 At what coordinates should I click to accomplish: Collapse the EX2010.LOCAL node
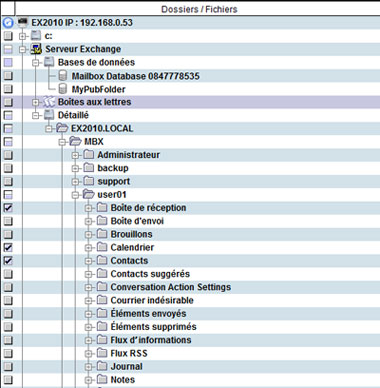click(49, 129)
